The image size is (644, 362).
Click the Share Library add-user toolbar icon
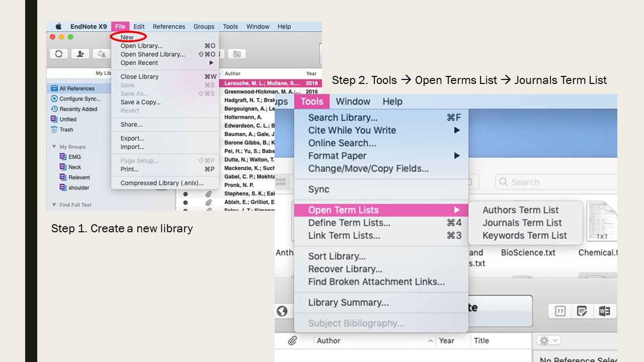[80, 54]
